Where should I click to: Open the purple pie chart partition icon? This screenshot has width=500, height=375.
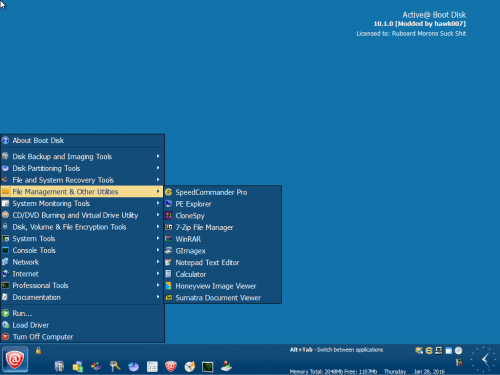[x=134, y=367]
